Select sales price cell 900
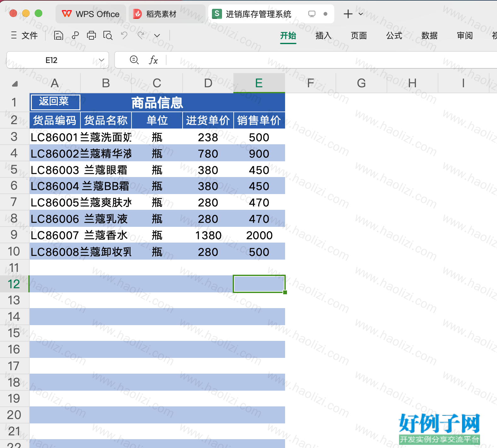Viewport: 497px width, 448px height. click(259, 153)
